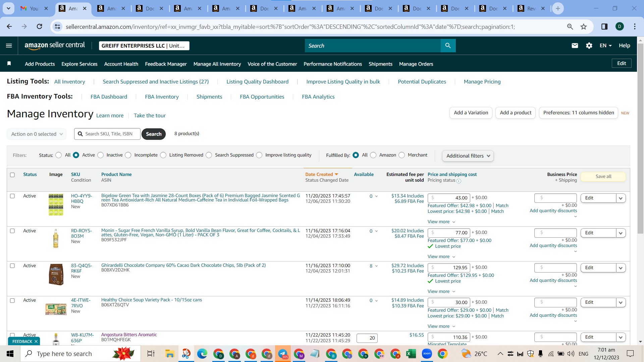644x362 pixels.
Task: Open File Explorer from the taskbar
Action: tap(170, 354)
